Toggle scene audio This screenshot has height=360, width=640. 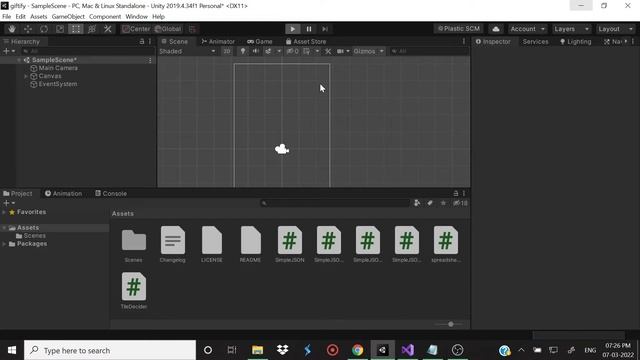pyautogui.click(x=256, y=51)
